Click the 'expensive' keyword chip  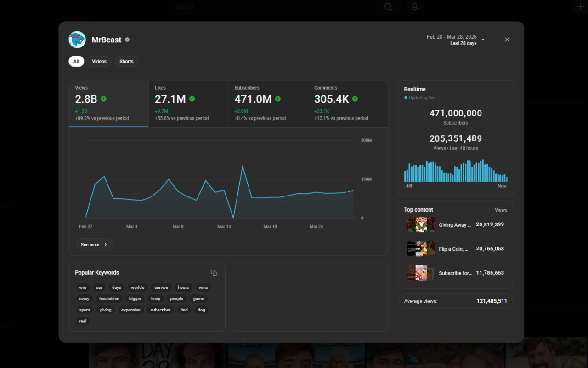pyautogui.click(x=131, y=310)
